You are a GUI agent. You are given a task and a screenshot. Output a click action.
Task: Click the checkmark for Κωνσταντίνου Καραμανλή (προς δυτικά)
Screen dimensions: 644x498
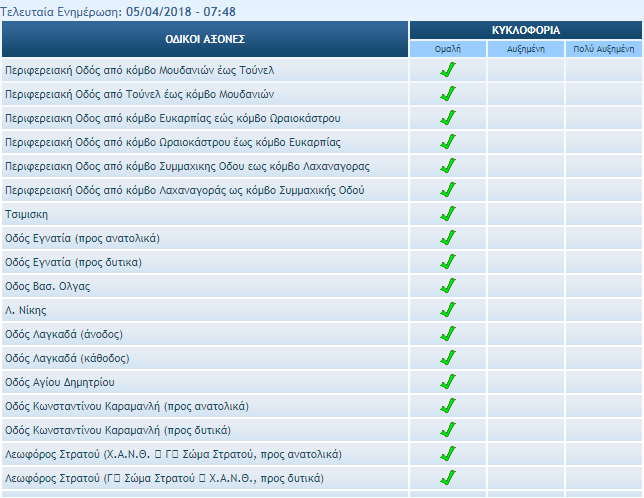tap(448, 430)
